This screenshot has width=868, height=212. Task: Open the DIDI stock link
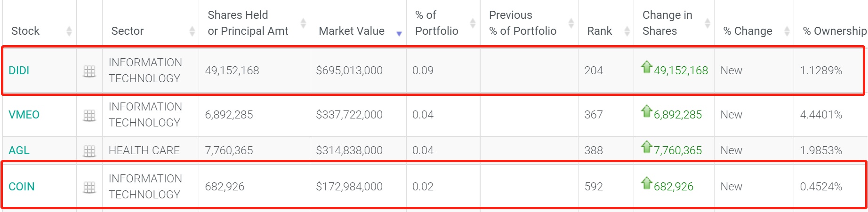[19, 71]
